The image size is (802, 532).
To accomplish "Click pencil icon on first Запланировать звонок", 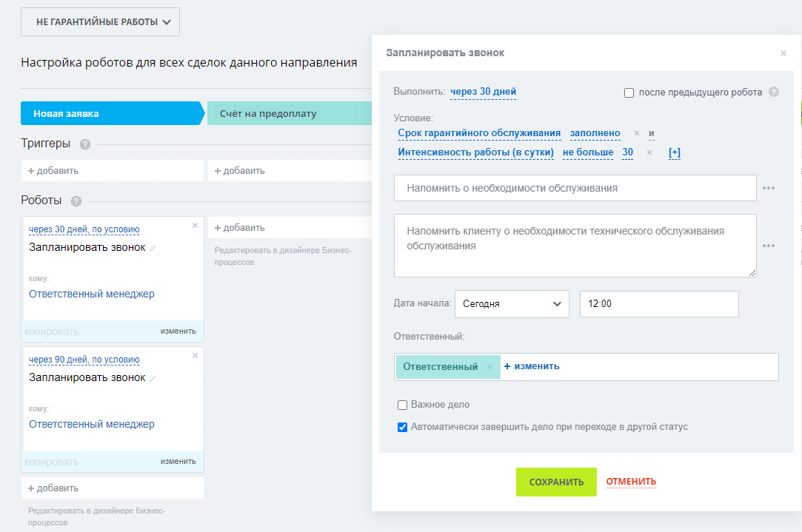I will coord(153,249).
